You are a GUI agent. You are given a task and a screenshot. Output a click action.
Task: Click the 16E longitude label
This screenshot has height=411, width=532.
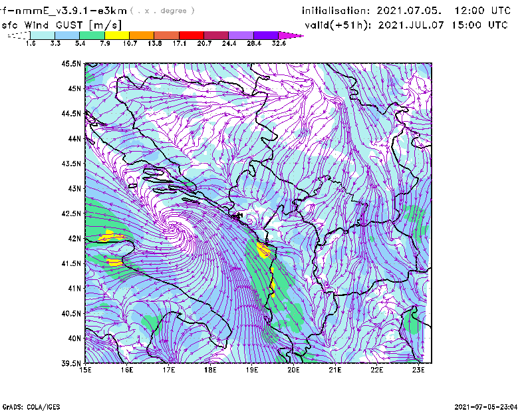click(127, 370)
